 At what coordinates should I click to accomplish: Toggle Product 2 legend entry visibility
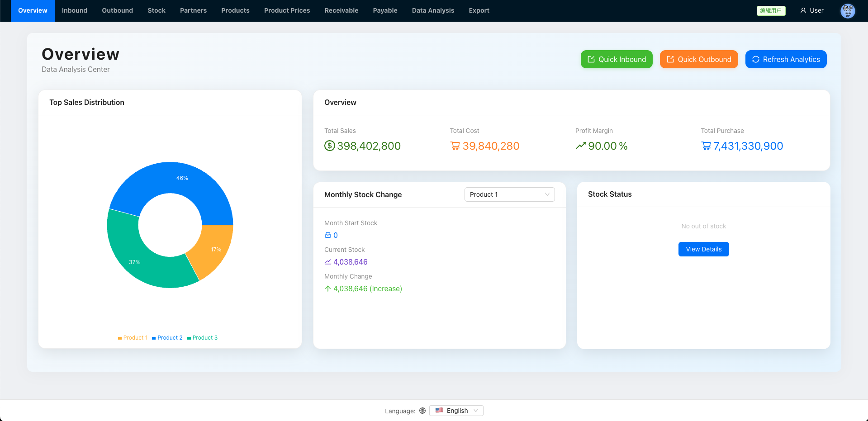[167, 338]
